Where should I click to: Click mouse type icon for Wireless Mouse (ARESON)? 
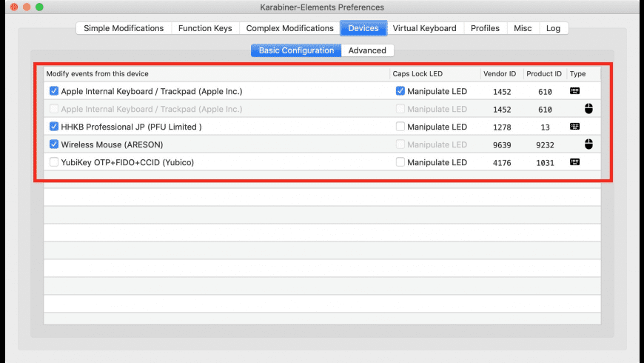coord(588,144)
